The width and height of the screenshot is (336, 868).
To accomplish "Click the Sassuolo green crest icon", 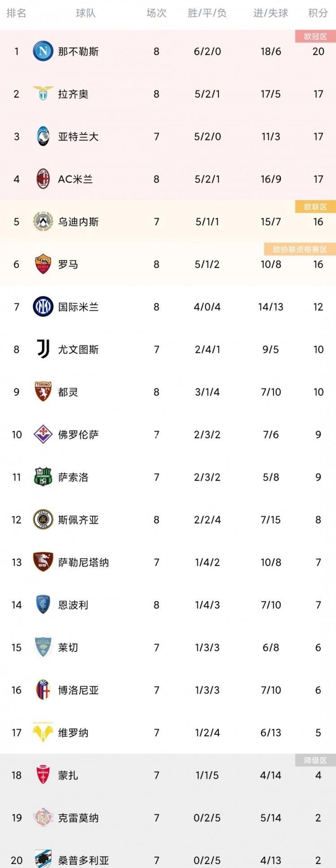I will coord(43,477).
